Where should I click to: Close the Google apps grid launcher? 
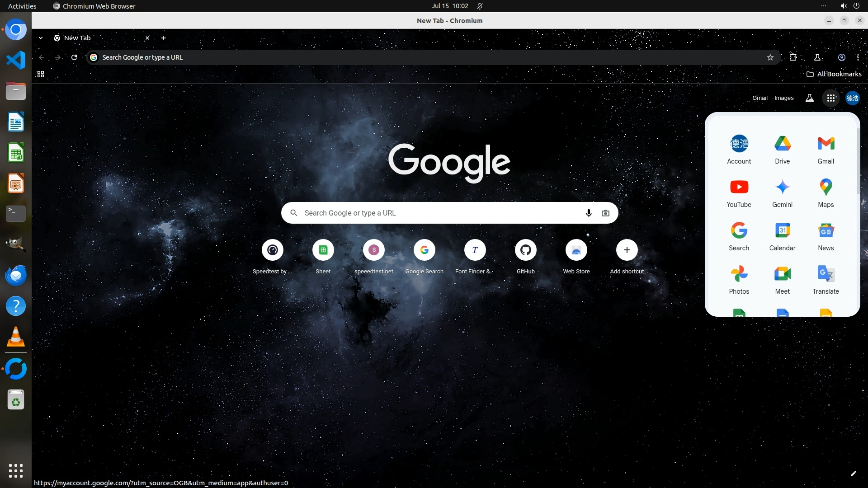tap(830, 98)
